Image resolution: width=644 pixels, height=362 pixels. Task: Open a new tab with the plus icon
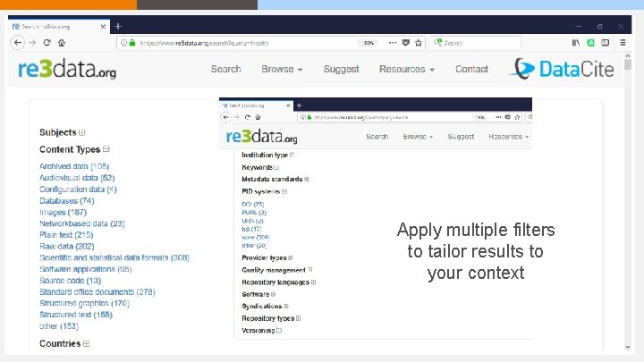pyautogui.click(x=118, y=26)
